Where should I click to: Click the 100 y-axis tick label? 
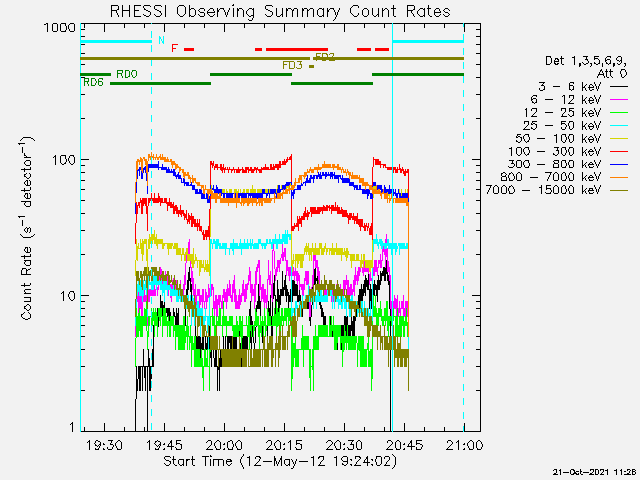tap(63, 160)
